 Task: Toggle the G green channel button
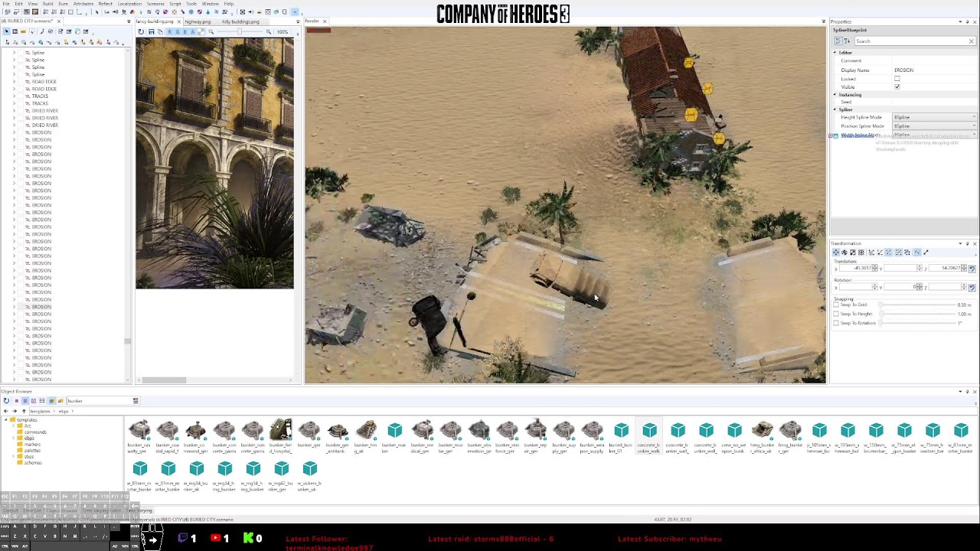(178, 31)
